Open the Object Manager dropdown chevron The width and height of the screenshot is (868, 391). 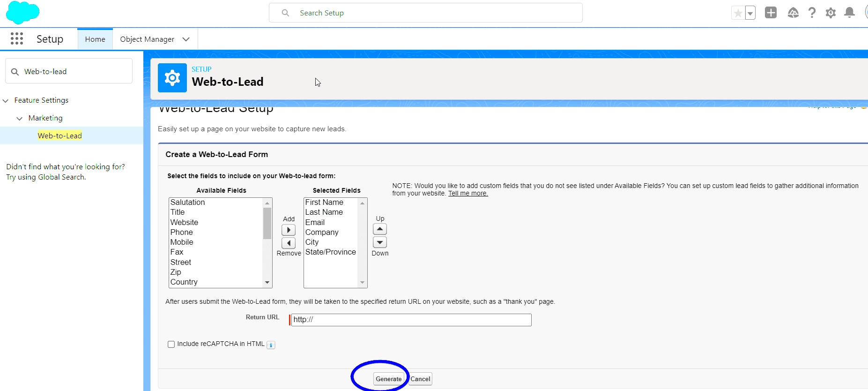(186, 39)
